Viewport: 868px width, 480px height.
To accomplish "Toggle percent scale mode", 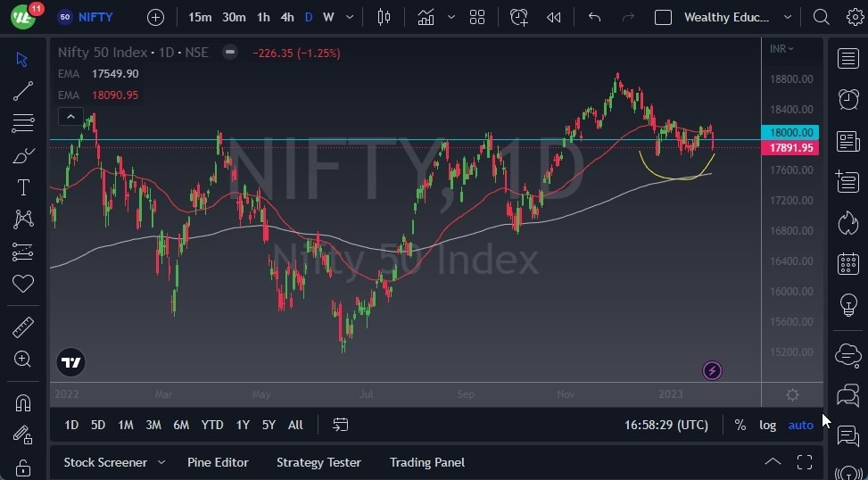I will 740,426.
